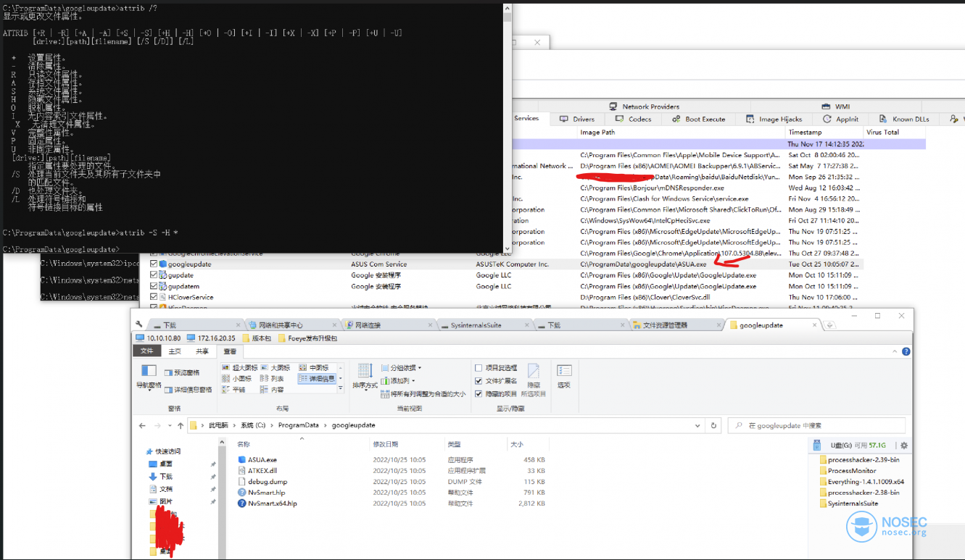The width and height of the screenshot is (965, 560).
Task: Open the Drivers tab in Autoruns
Action: tap(577, 119)
